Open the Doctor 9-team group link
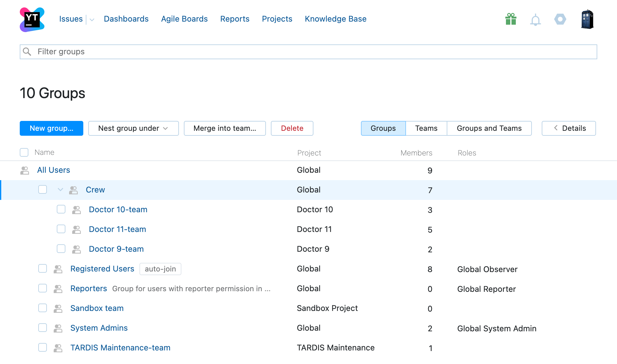The width and height of the screenshot is (617, 364). [x=116, y=249]
